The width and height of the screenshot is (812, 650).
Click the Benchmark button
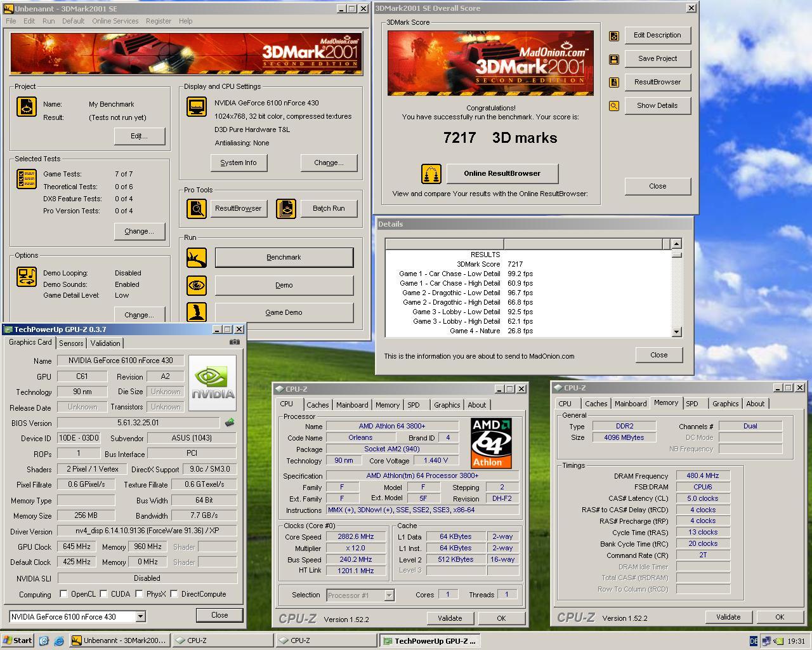click(x=284, y=257)
